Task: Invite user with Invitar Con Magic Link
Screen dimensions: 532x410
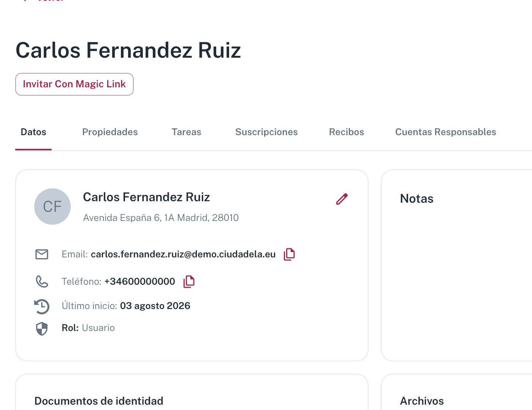Action: [x=74, y=84]
